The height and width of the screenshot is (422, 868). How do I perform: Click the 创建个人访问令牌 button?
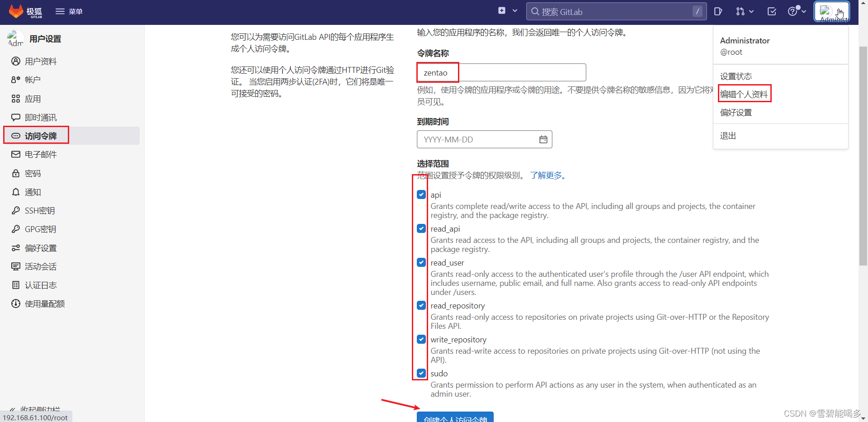[x=454, y=418]
